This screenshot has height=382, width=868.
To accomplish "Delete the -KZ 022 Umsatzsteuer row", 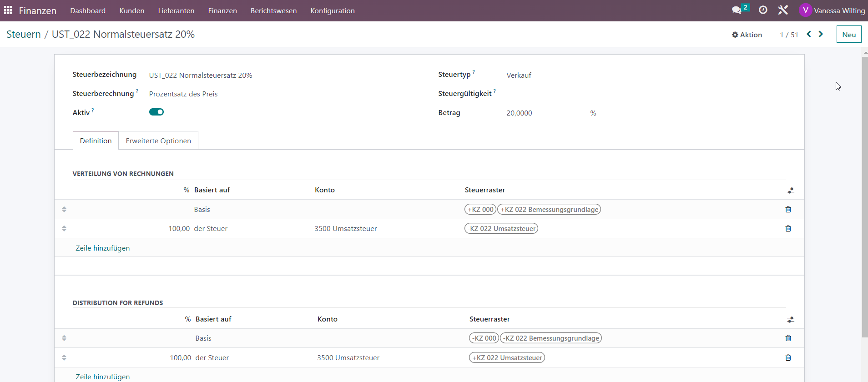I will click(x=788, y=228).
